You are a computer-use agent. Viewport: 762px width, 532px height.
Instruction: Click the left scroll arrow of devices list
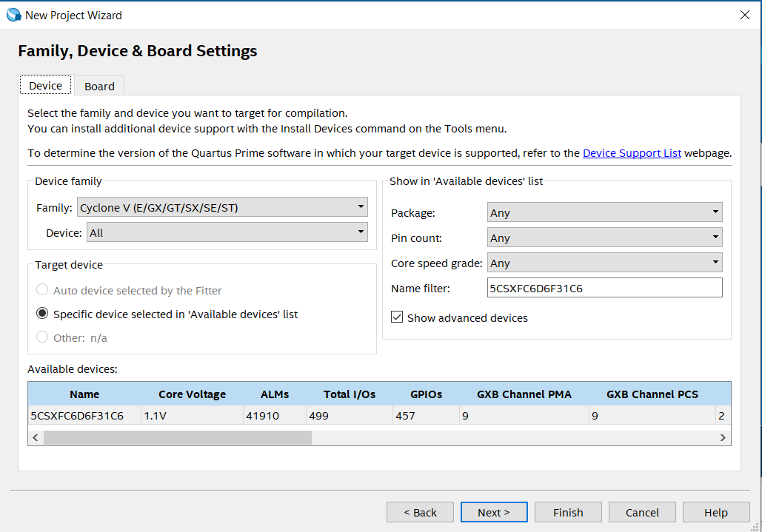click(x=36, y=438)
